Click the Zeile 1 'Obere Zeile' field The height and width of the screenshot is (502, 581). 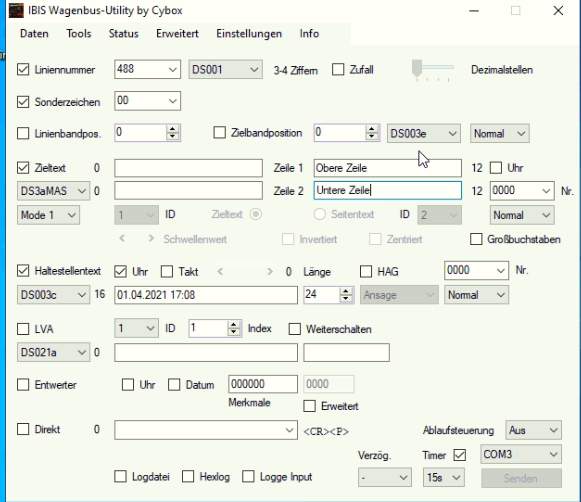pyautogui.click(x=388, y=168)
